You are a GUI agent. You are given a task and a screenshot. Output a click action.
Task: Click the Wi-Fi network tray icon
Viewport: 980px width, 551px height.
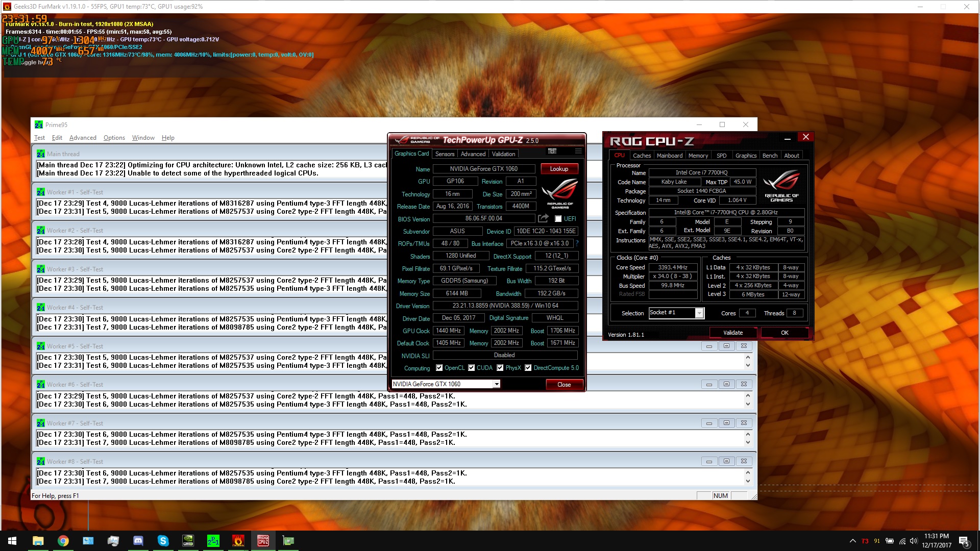tap(902, 541)
